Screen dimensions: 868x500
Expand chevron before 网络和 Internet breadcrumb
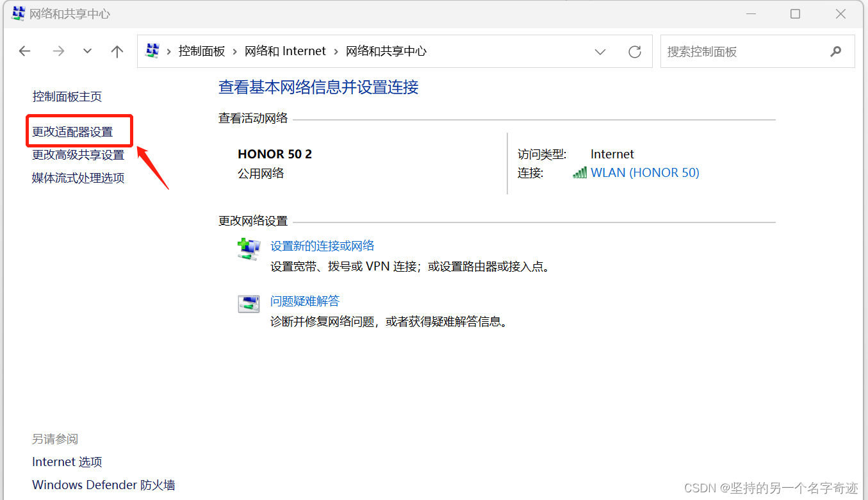coord(235,51)
